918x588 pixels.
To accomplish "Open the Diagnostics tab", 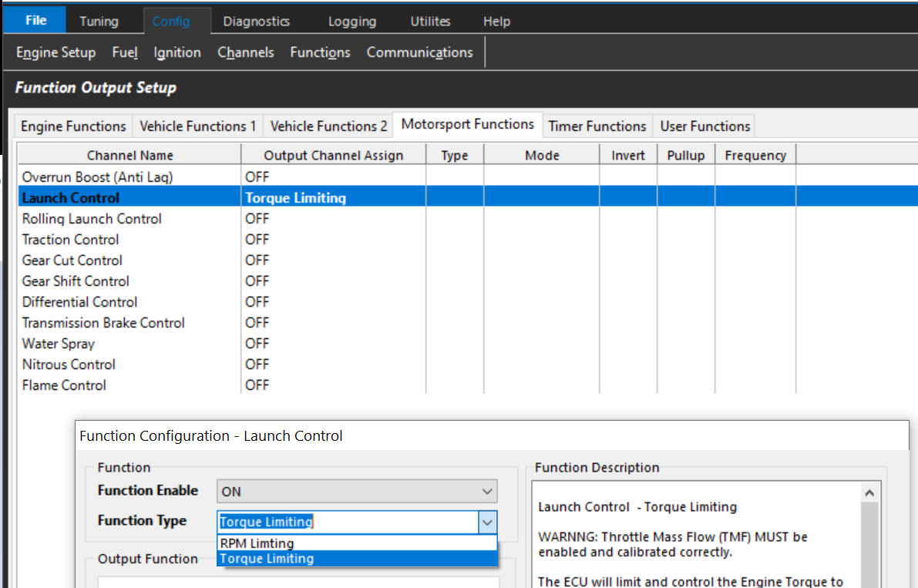I will [x=257, y=22].
